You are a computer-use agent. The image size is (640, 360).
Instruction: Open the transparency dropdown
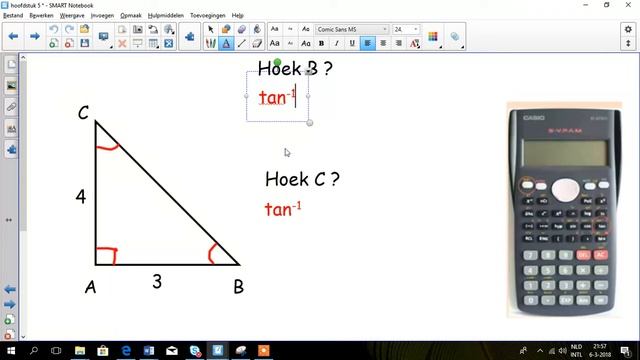pyautogui.click(x=456, y=37)
